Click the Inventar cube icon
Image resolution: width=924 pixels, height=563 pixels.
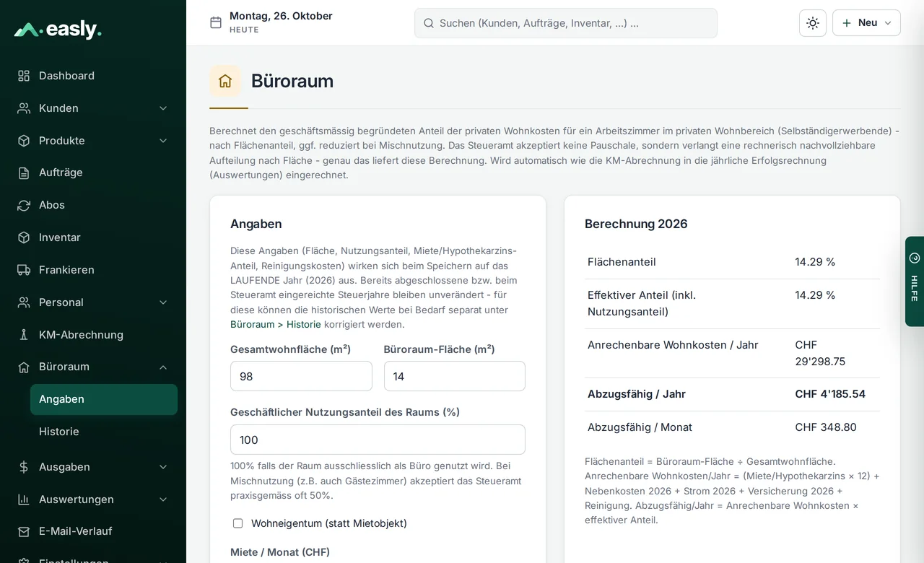click(x=24, y=237)
